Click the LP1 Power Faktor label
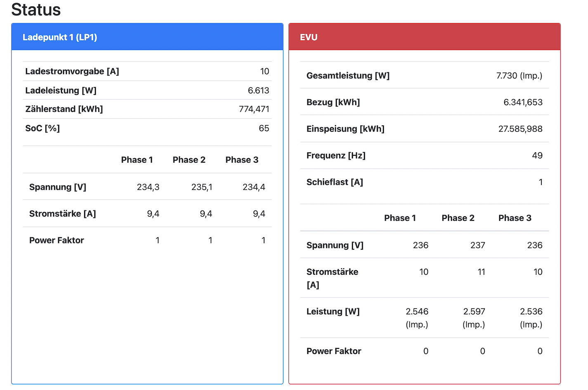This screenshot has height=390, width=588. click(57, 240)
